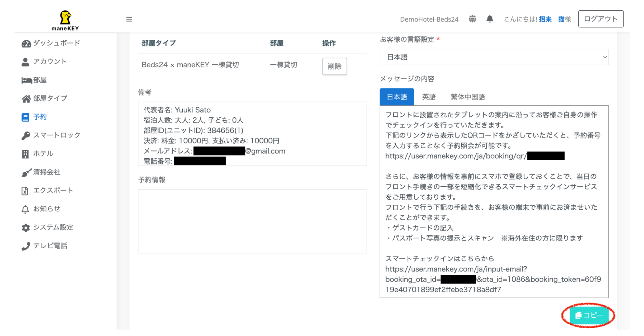Screen dimensions: 644x336
Task: Click inside the 予約情報 text area
Action: coord(252,221)
